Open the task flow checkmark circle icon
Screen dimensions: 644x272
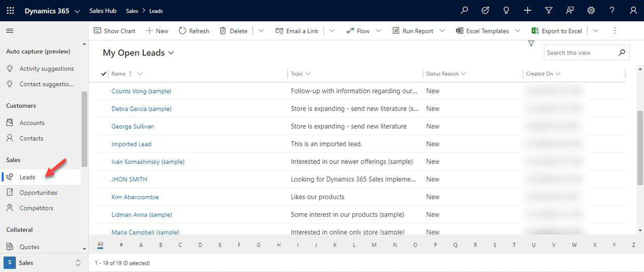(486, 10)
